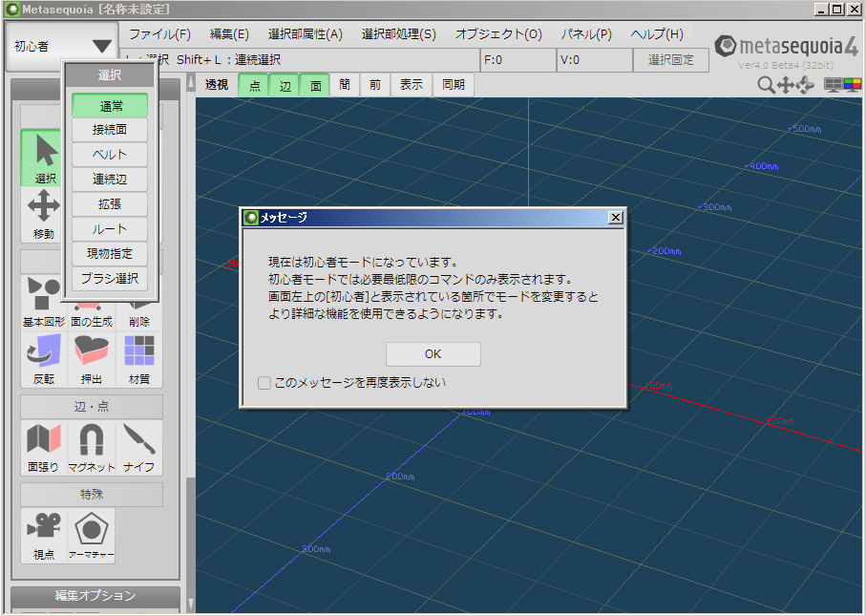The width and height of the screenshot is (866, 616).
Task: Check 'このメッセージを再度表示しない' checkbox
Action: tap(264, 382)
